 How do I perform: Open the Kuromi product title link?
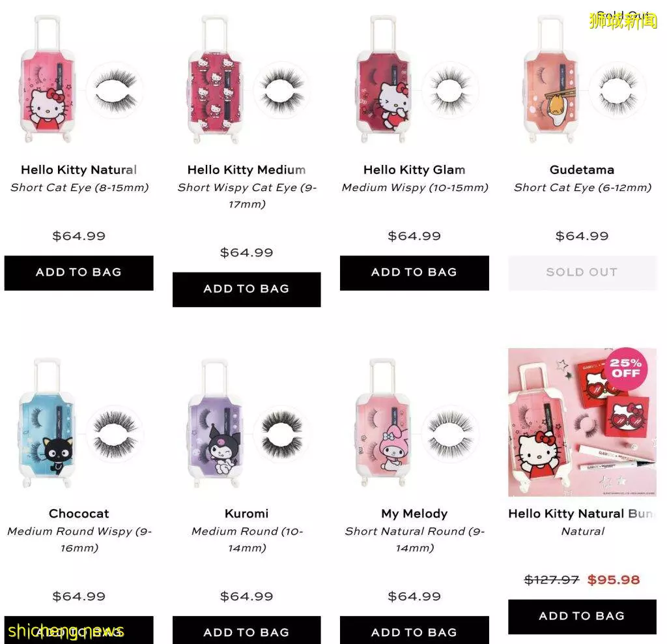click(246, 514)
